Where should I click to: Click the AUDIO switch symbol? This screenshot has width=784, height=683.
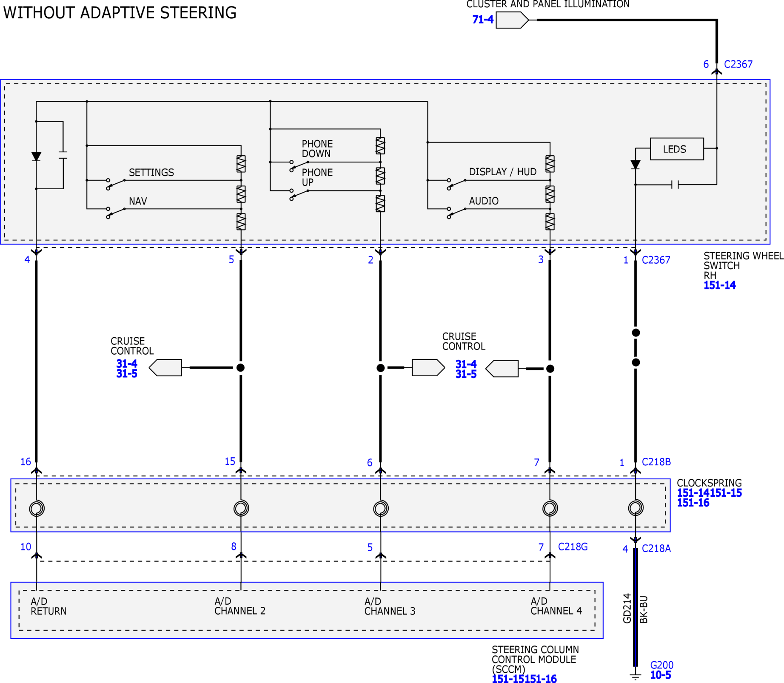click(457, 213)
